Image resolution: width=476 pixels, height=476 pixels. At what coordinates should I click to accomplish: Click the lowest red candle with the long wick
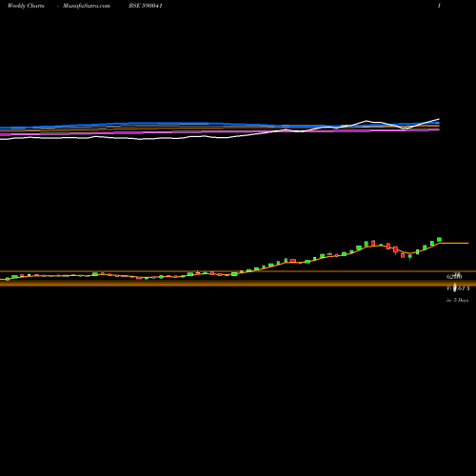[x=395, y=249]
